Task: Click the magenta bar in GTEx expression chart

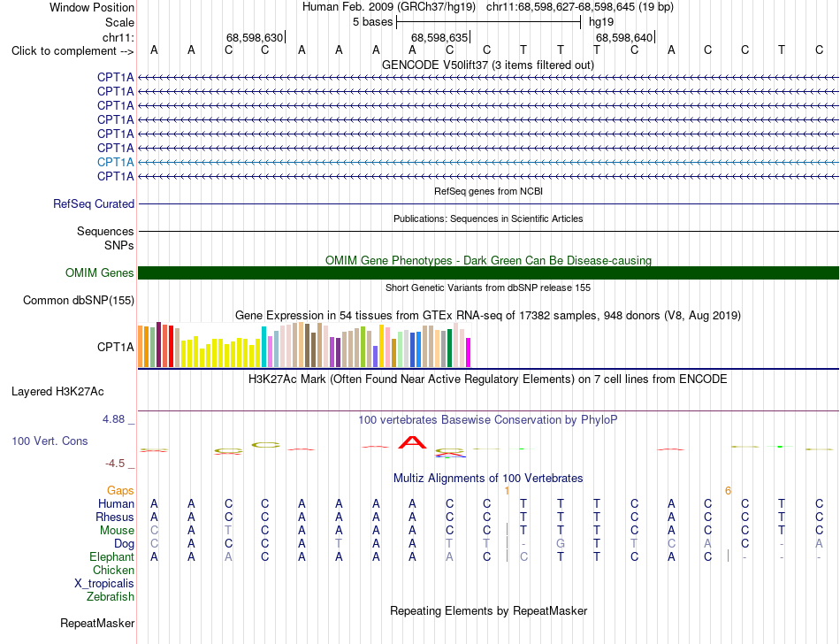Action: (469, 353)
